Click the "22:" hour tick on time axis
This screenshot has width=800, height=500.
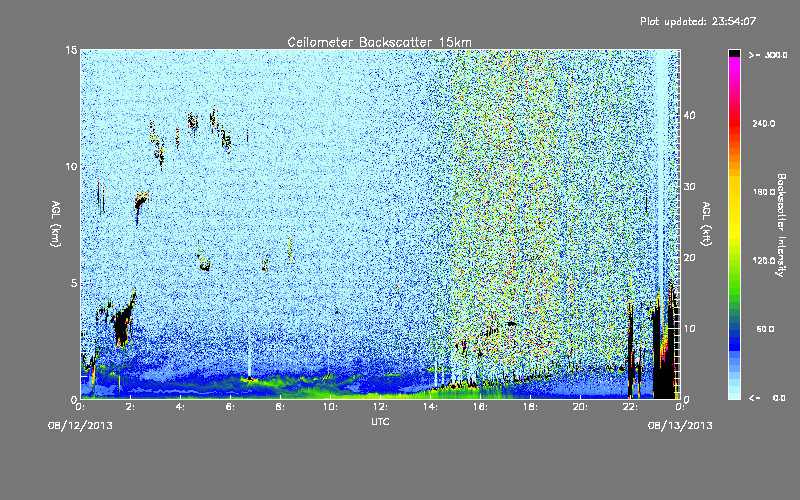(x=630, y=407)
